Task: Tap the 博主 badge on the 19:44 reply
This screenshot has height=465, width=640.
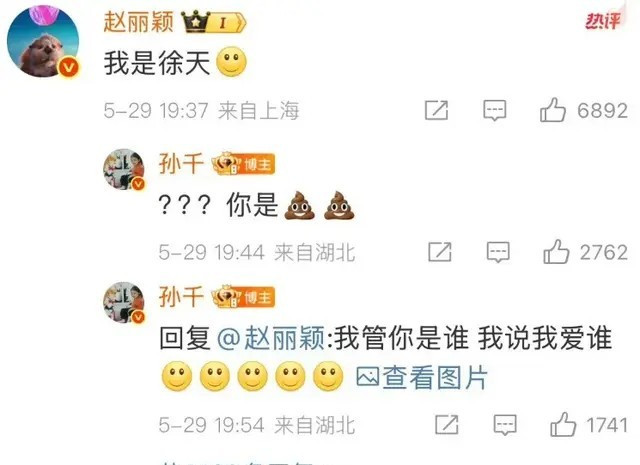Action: [243, 164]
